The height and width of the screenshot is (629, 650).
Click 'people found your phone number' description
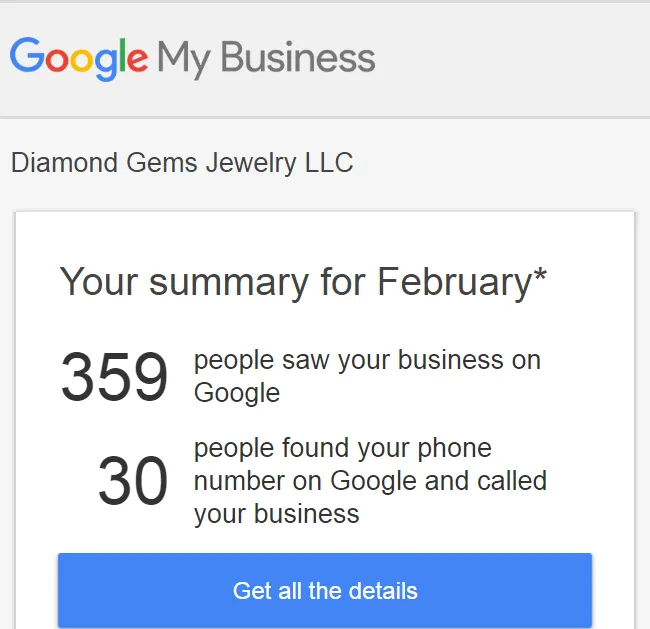click(370, 481)
